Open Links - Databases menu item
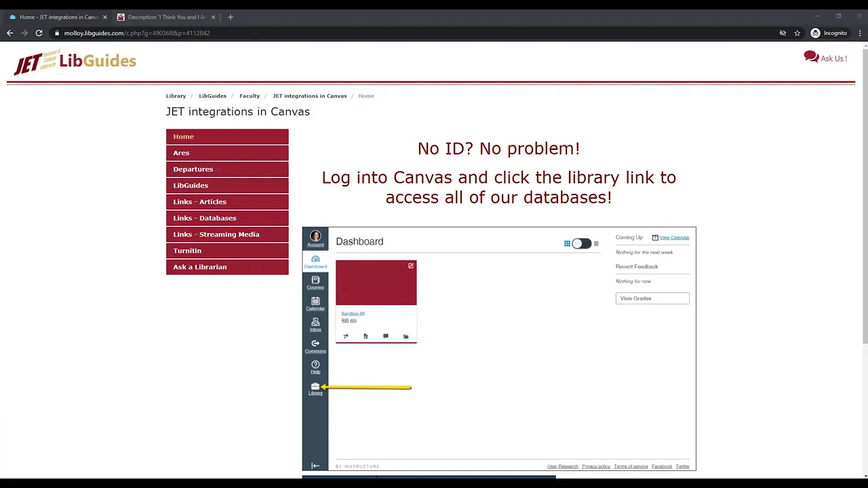 click(227, 218)
